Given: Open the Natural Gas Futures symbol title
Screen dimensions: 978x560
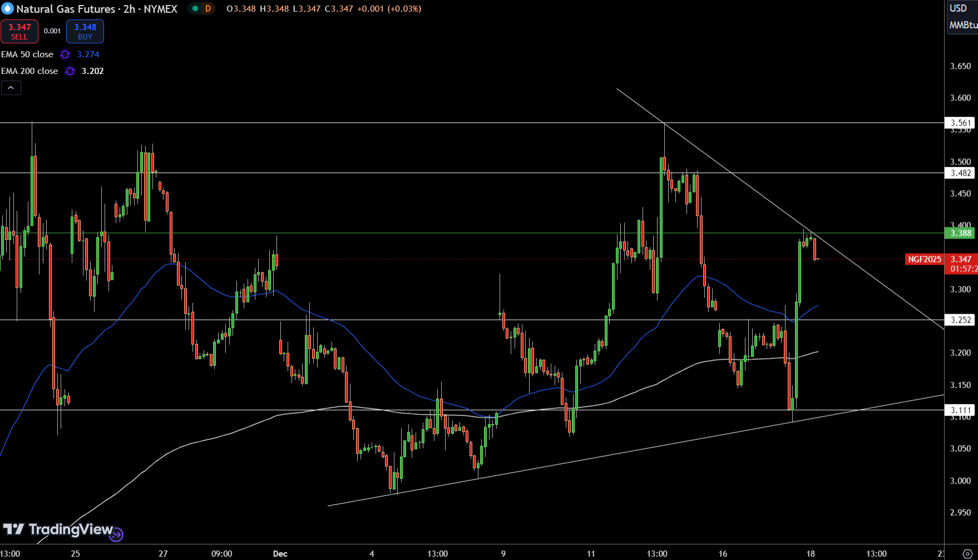Looking at the screenshot, I should point(97,9).
